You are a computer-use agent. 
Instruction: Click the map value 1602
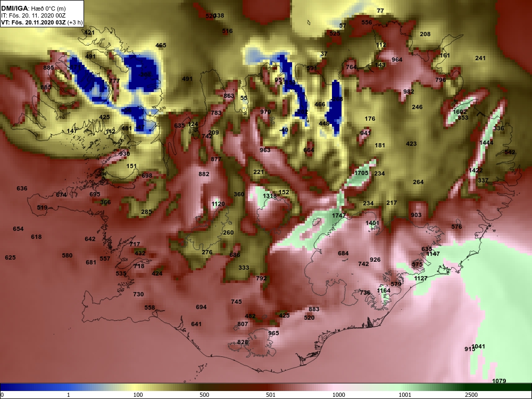(x=460, y=112)
